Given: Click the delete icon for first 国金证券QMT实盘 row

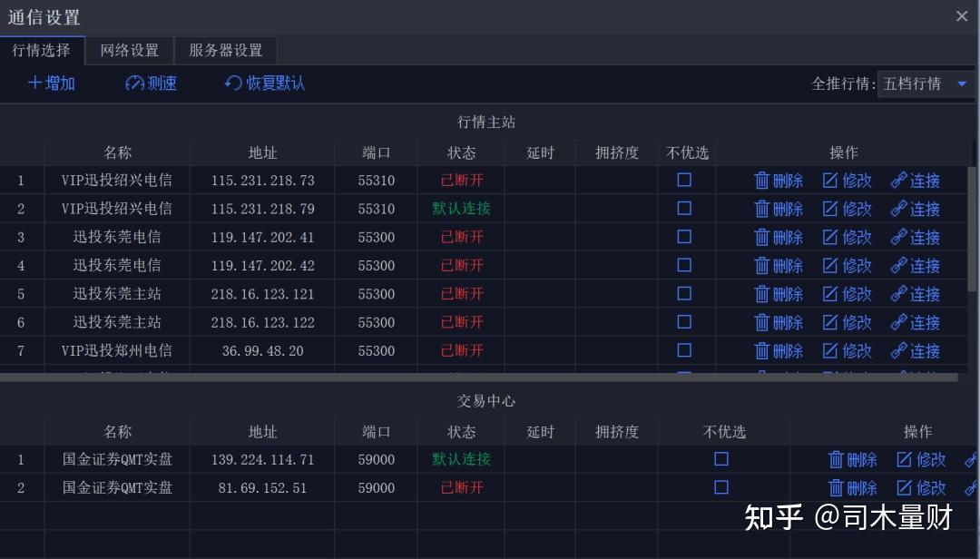Looking at the screenshot, I should tap(836, 459).
